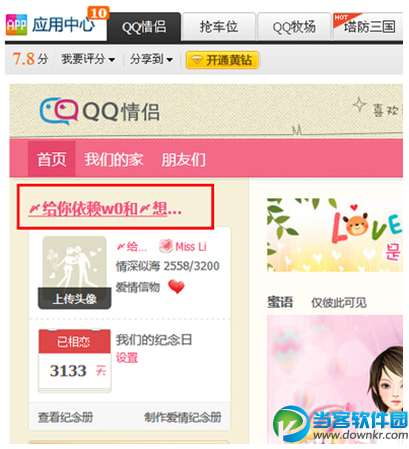The image size is (409, 449).
Task: Click the 上传头像 avatar upload thumbnail
Action: pyautogui.click(x=75, y=272)
